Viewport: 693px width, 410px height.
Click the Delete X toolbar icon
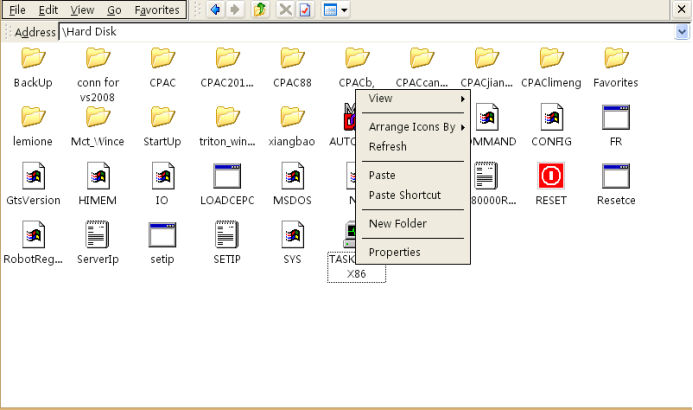tap(286, 9)
